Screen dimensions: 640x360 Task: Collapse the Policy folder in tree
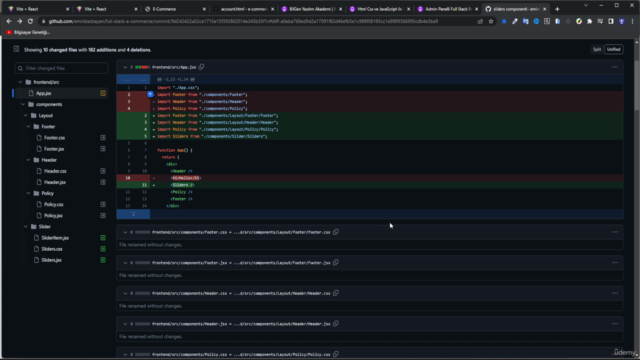click(x=28, y=193)
